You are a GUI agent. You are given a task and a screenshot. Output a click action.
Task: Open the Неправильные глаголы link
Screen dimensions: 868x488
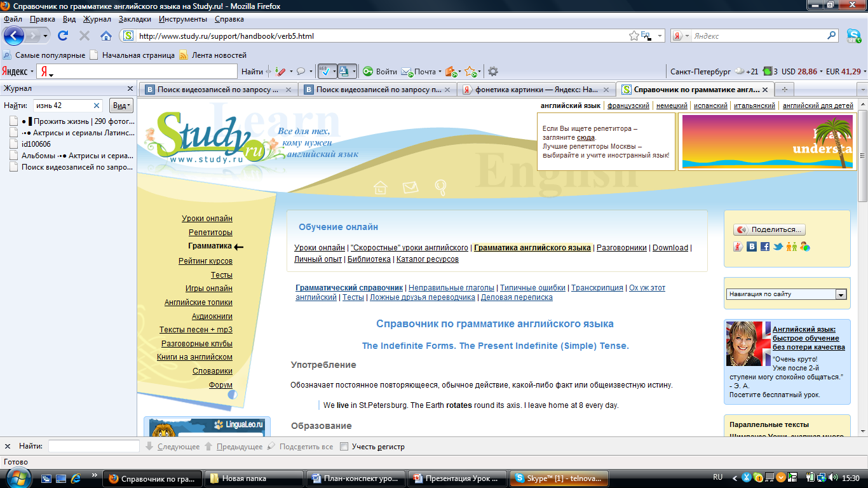tap(451, 288)
